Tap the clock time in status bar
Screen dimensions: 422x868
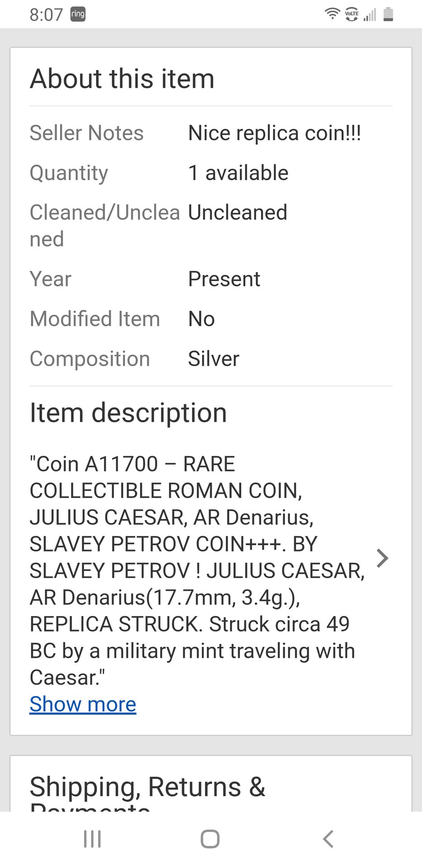click(46, 14)
